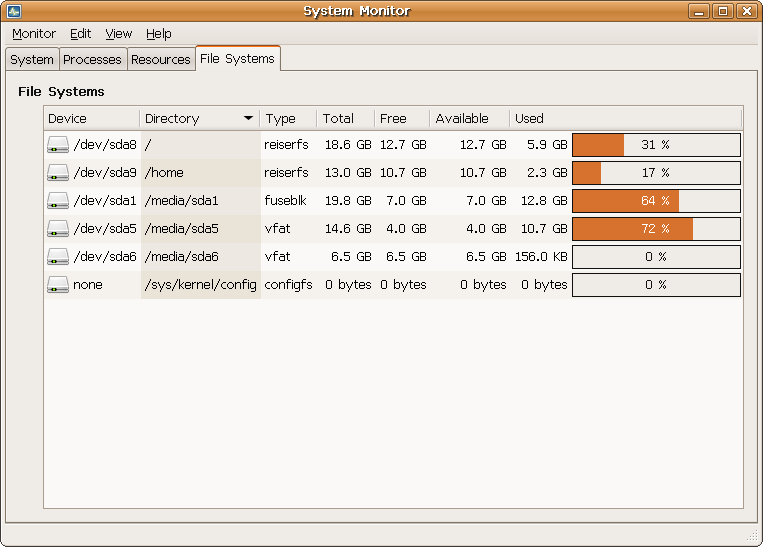This screenshot has width=763, height=547.
Task: Sort by the Type column header
Action: tap(288, 118)
